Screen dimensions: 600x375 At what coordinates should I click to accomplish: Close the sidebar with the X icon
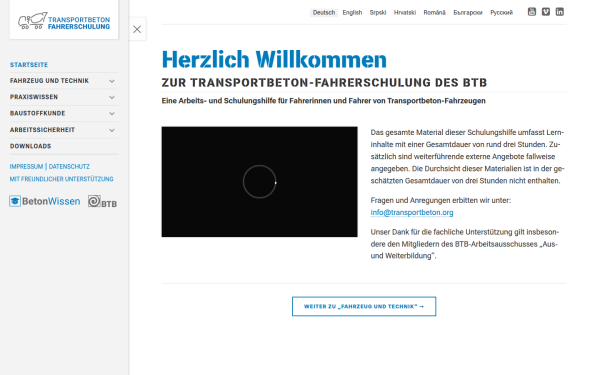point(137,29)
